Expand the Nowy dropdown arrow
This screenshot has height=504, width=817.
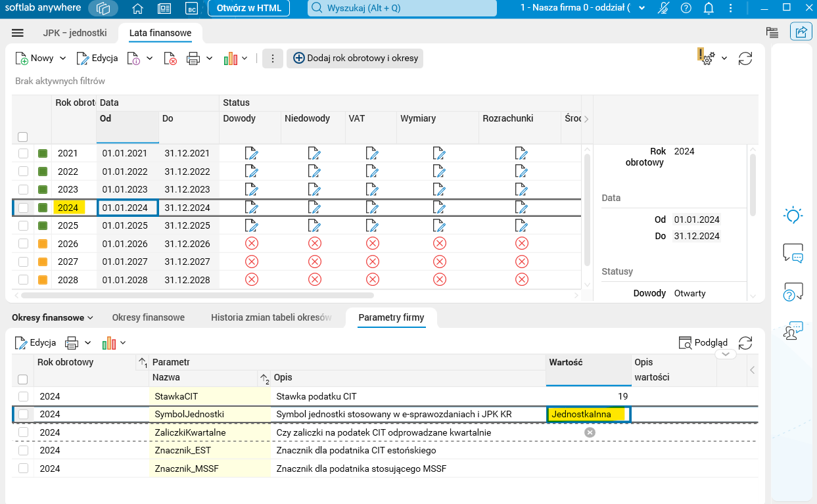click(x=63, y=58)
